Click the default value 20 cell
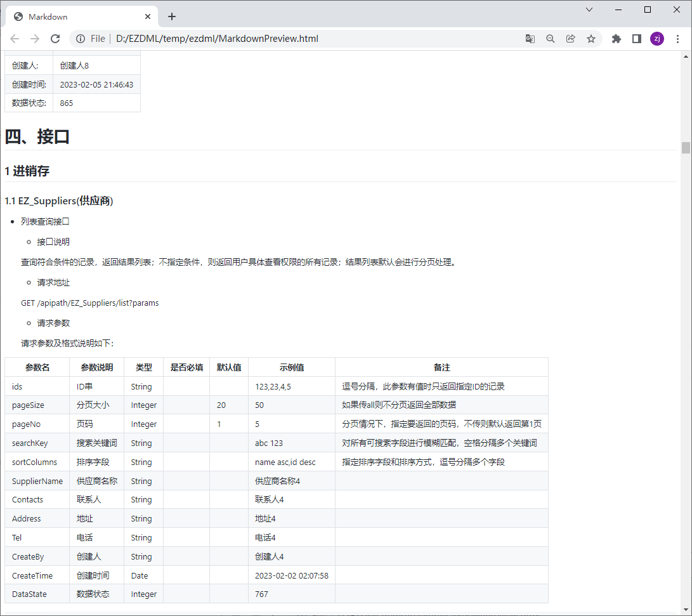Image resolution: width=692 pixels, height=616 pixels. coord(228,405)
